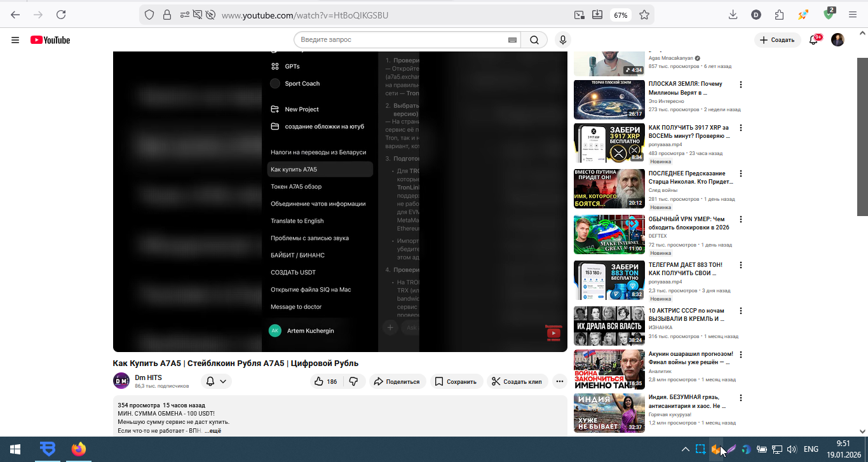The height and width of the screenshot is (462, 868).
Task: Open menu for ПОСЛЕДНЕЕ Предсказание video
Action: tap(741, 173)
